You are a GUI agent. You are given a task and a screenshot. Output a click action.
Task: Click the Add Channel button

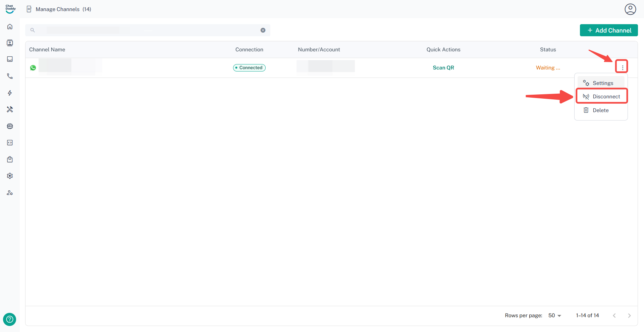609,30
